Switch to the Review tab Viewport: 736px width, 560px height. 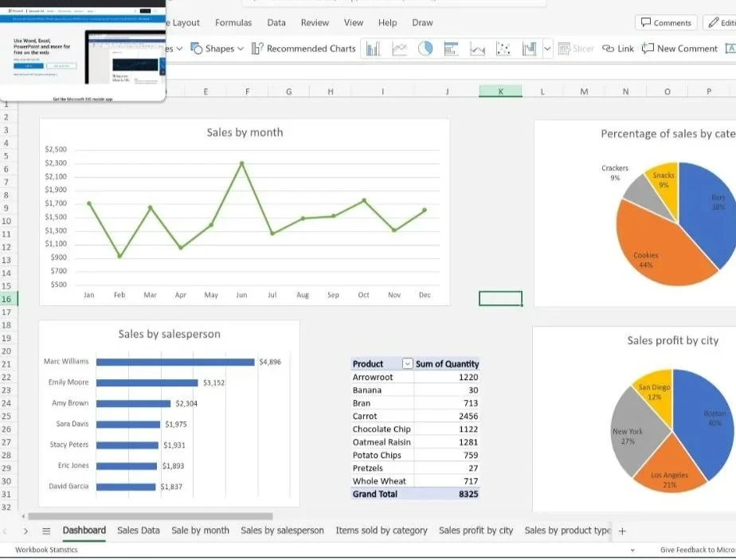coord(315,22)
